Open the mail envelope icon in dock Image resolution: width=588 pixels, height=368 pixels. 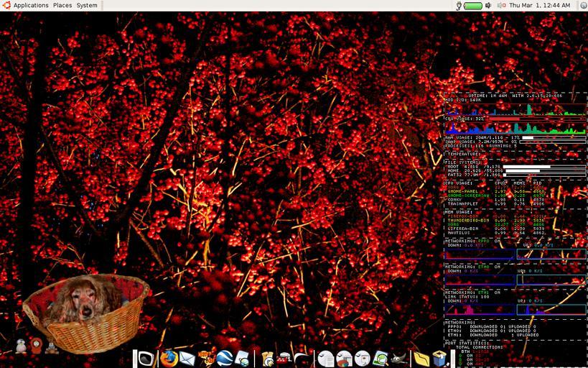pyautogui.click(x=187, y=358)
